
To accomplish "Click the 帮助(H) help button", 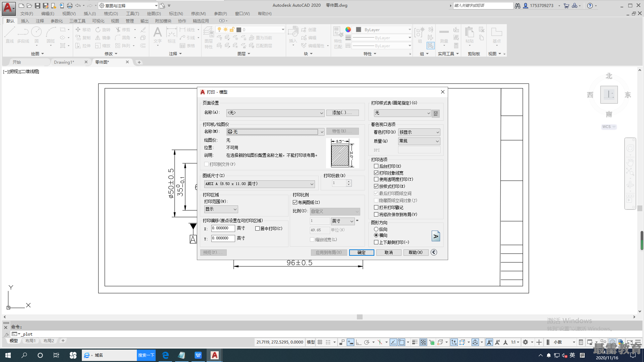I will coord(416,253).
